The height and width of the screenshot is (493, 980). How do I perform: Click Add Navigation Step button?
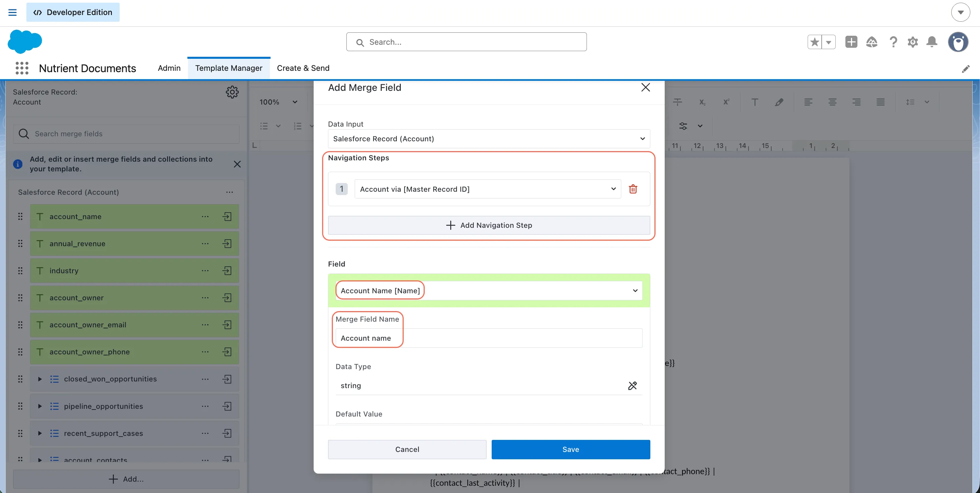(x=489, y=225)
